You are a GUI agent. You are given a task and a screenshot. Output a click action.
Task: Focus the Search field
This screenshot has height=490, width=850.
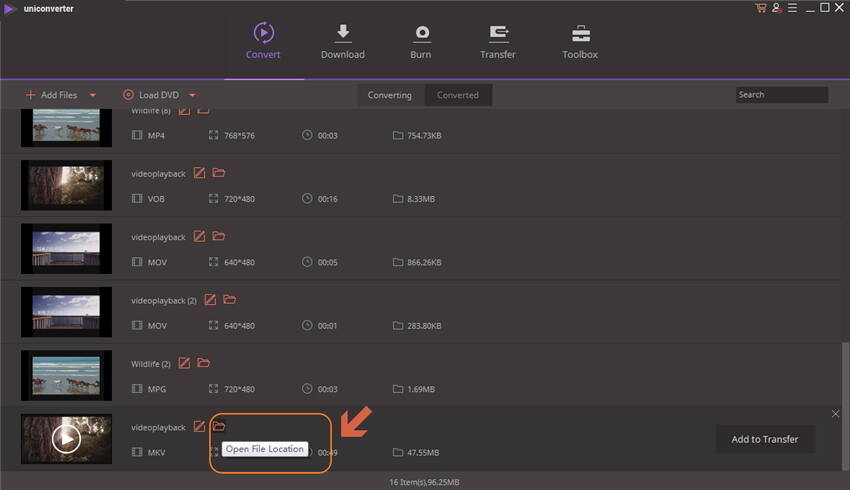tap(782, 95)
